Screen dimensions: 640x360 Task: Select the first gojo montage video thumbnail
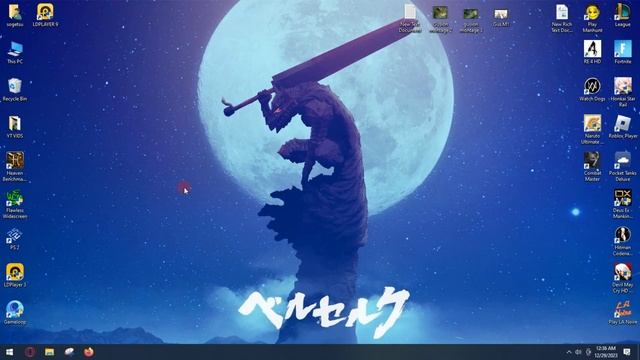[440, 19]
